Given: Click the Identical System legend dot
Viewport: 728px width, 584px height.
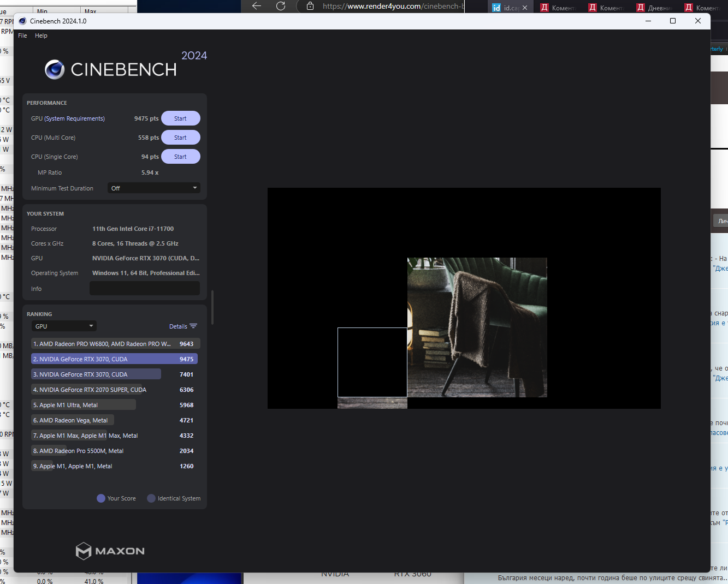Looking at the screenshot, I should coord(151,498).
